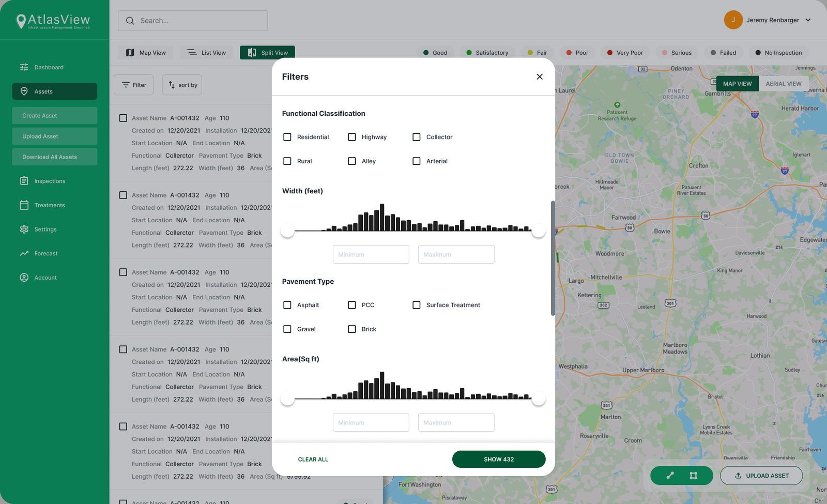Check the Highway classification checkbox
The image size is (827, 504).
(x=352, y=137)
